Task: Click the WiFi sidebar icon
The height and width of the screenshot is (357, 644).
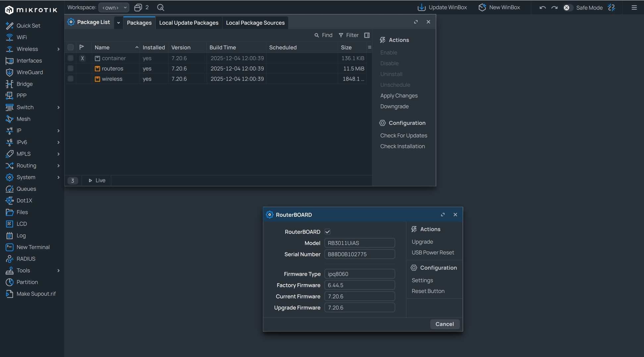Action: (10, 37)
